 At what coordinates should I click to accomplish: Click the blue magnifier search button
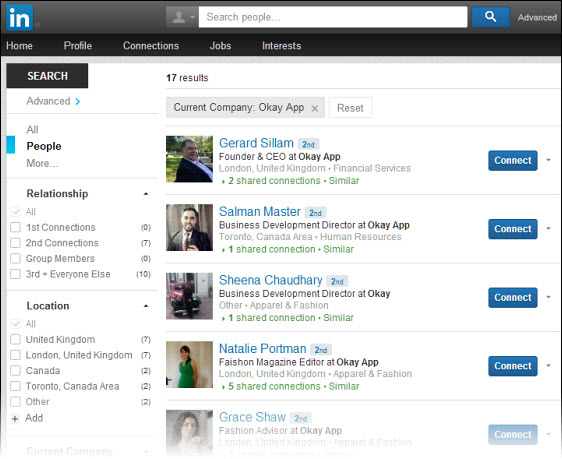(x=490, y=17)
